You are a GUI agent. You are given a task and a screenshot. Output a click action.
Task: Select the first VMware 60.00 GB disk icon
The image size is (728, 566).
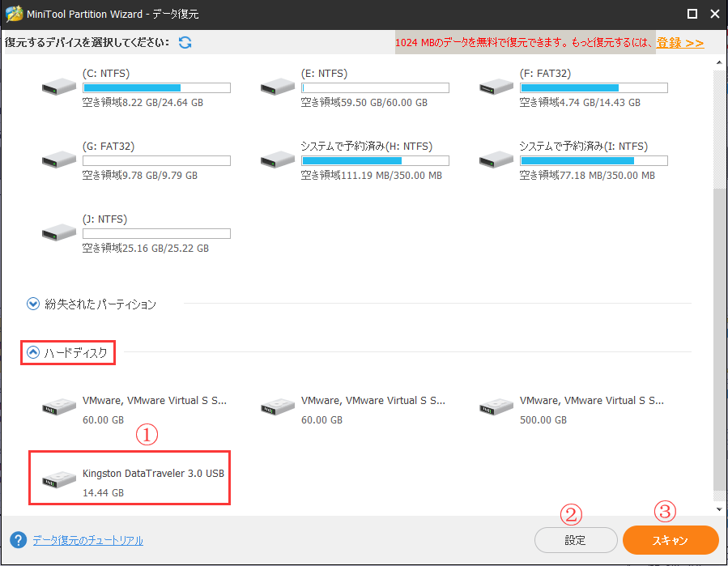(x=59, y=406)
